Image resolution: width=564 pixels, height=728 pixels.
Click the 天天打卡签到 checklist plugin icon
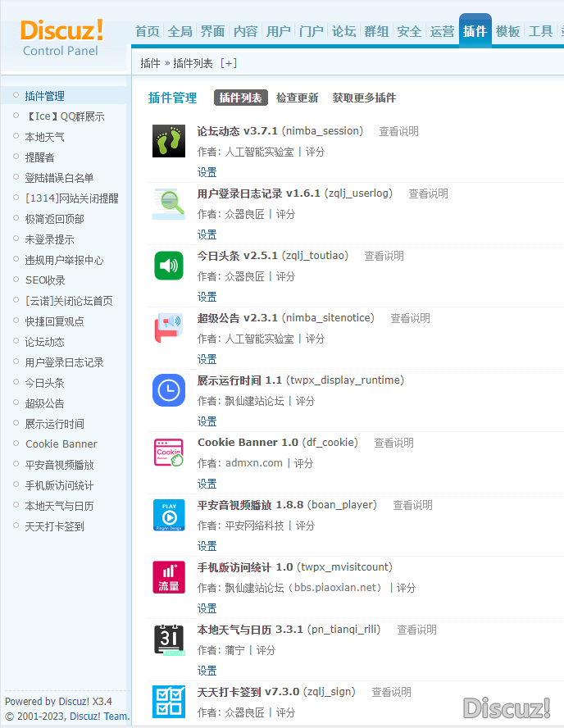coord(169,702)
